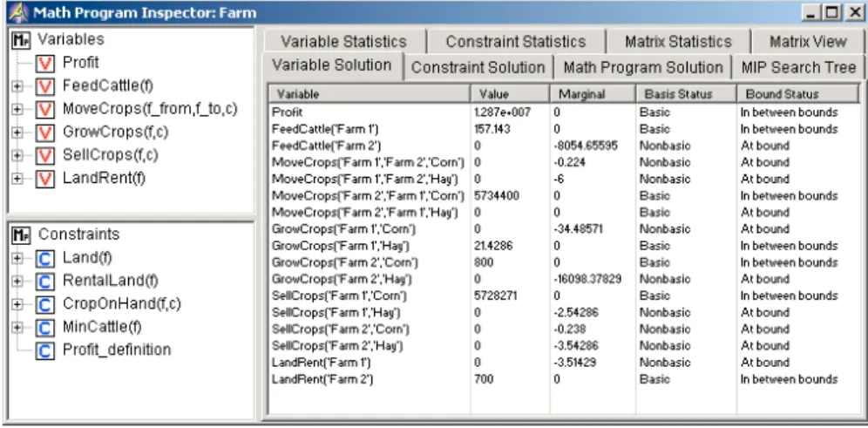
Task: Select the Variables root tree label
Action: click(x=71, y=39)
